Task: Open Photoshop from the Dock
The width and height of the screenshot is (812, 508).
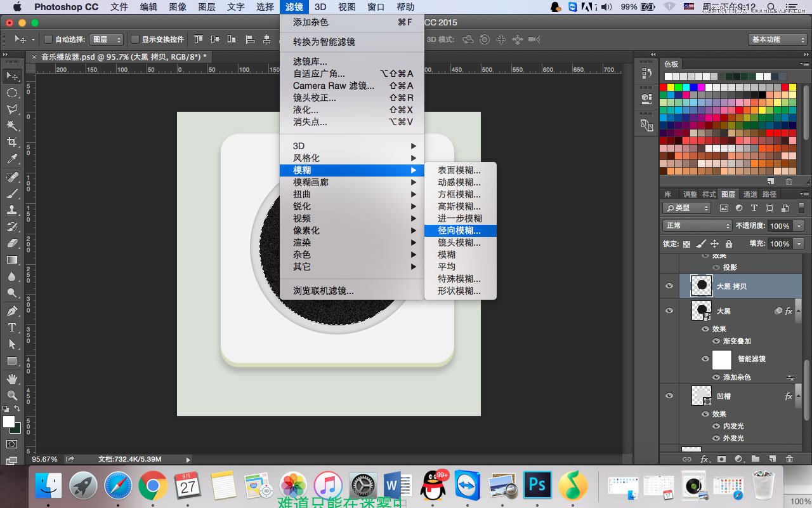Action: [537, 486]
